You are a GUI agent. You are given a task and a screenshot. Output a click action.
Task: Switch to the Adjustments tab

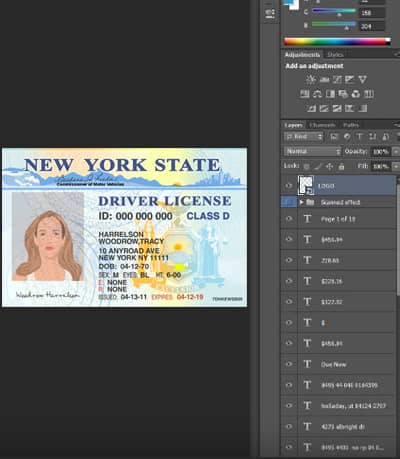click(302, 55)
